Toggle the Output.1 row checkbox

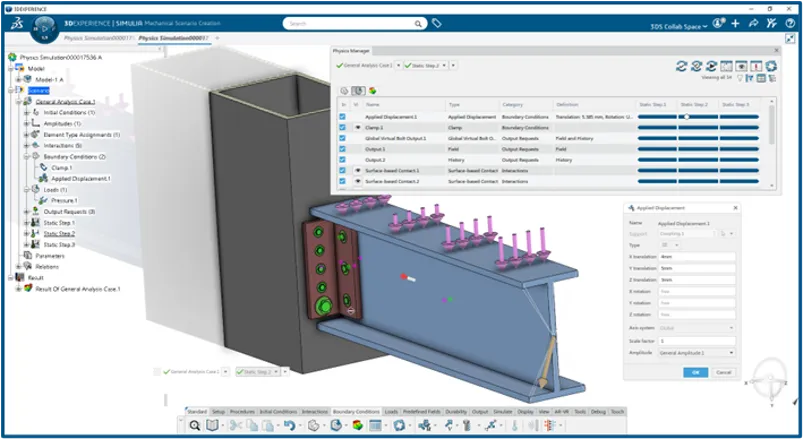point(343,149)
